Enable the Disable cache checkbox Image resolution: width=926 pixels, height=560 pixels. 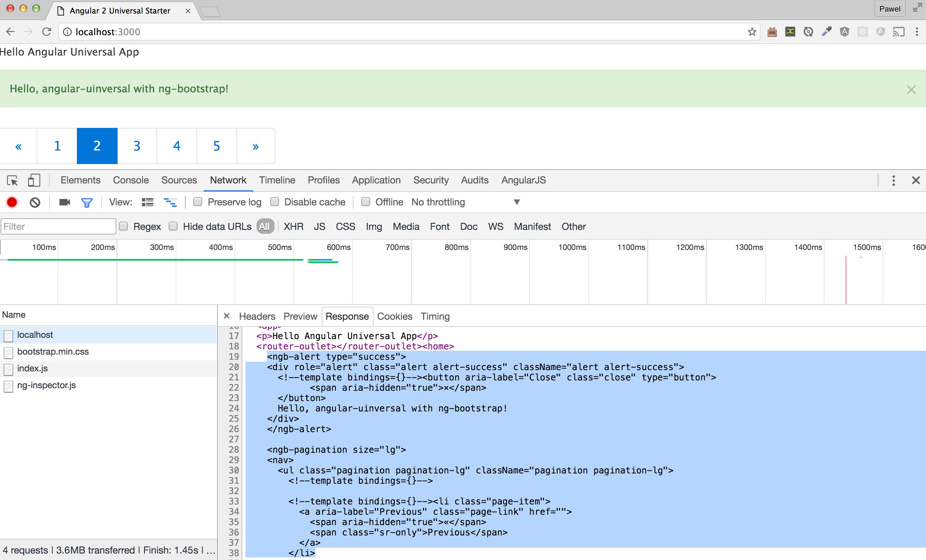coord(275,202)
